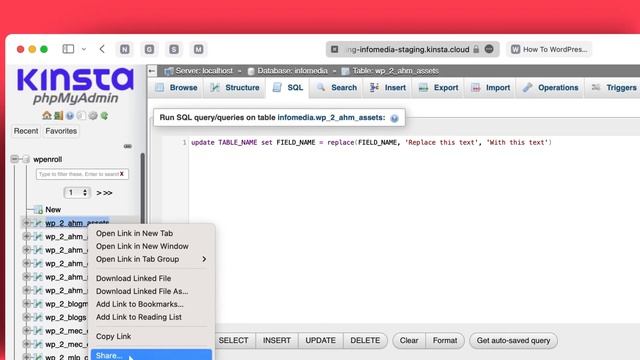Click Server: localhost breadcrumb icon
The width and height of the screenshot is (640, 360).
point(169,71)
